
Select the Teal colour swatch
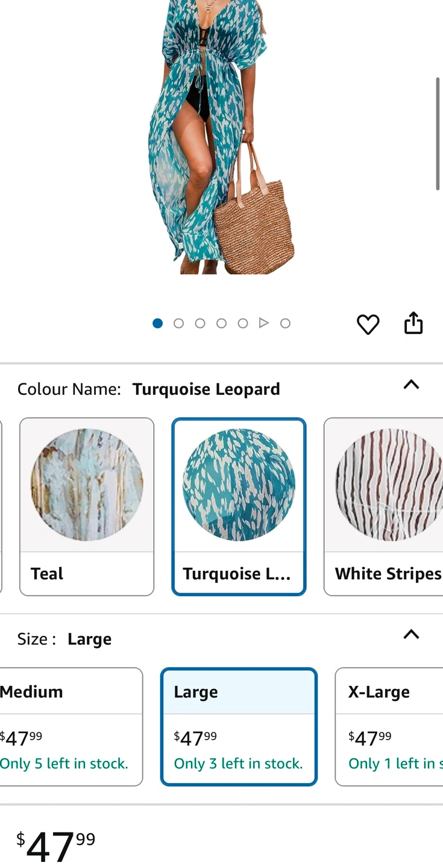pos(87,506)
